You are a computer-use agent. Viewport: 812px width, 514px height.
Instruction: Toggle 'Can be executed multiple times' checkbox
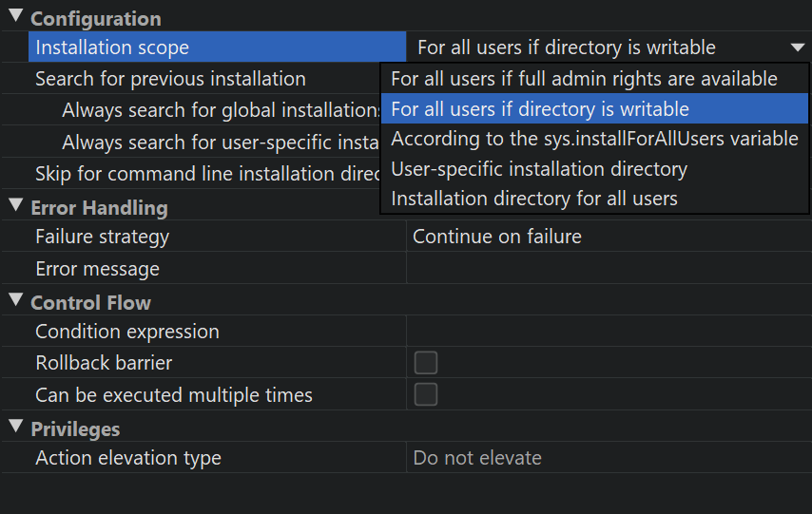pyautogui.click(x=426, y=394)
